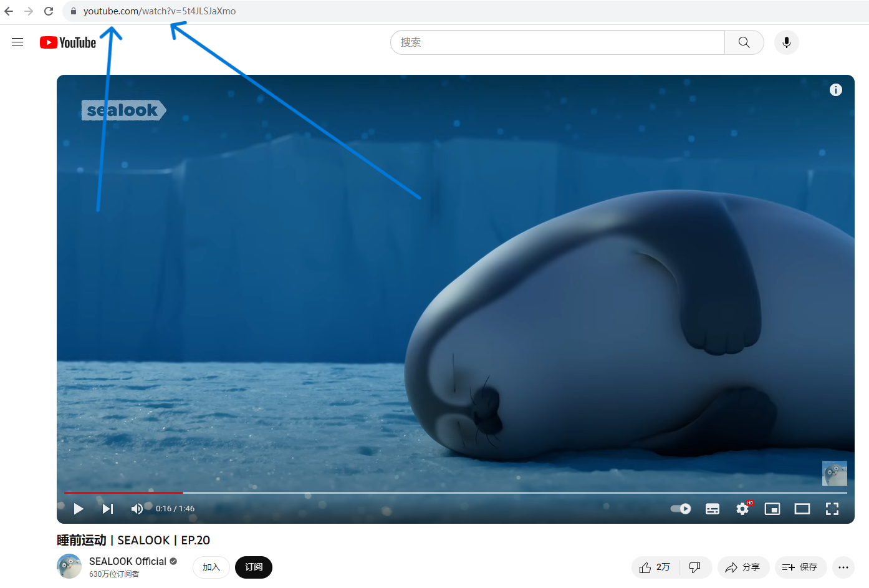The image size is (869, 588).
Task: Mute the video volume
Action: pyautogui.click(x=137, y=509)
